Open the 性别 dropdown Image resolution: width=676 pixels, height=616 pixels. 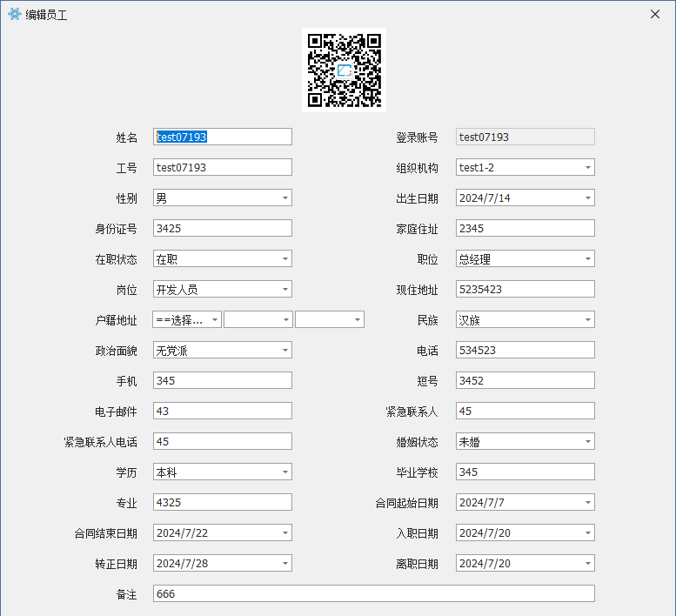point(223,198)
